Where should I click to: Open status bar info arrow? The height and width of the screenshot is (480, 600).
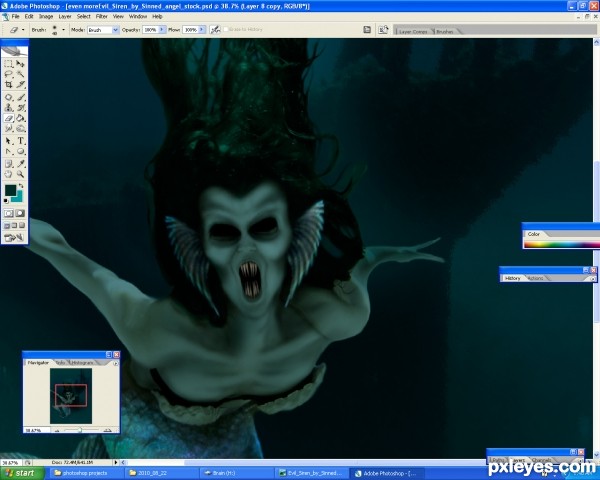116,462
